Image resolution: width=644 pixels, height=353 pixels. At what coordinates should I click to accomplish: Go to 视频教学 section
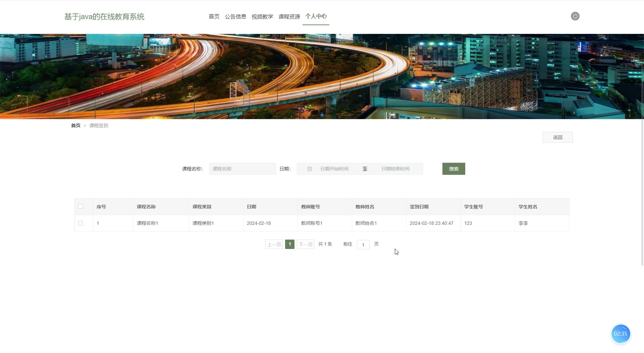pyautogui.click(x=262, y=16)
